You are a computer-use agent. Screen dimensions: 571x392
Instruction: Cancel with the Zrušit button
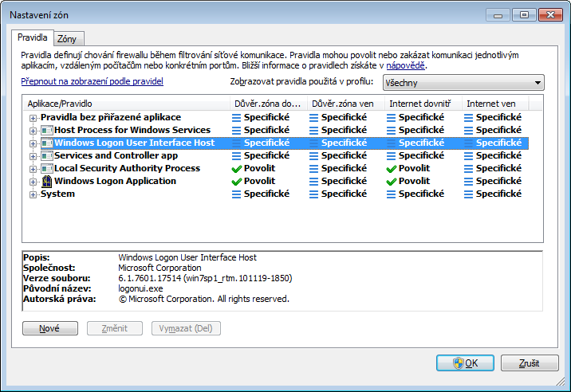[x=530, y=363]
